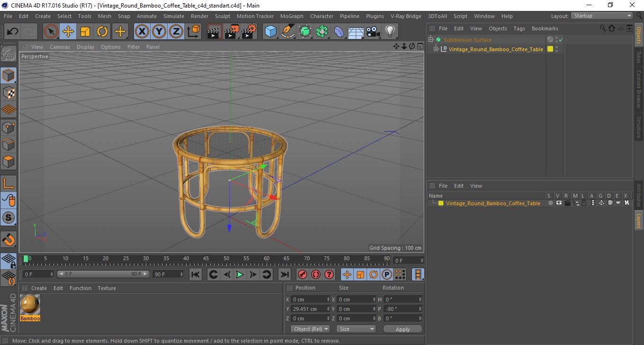Switch to the Attributes side tab
The height and width of the screenshot is (345, 644).
(639, 195)
